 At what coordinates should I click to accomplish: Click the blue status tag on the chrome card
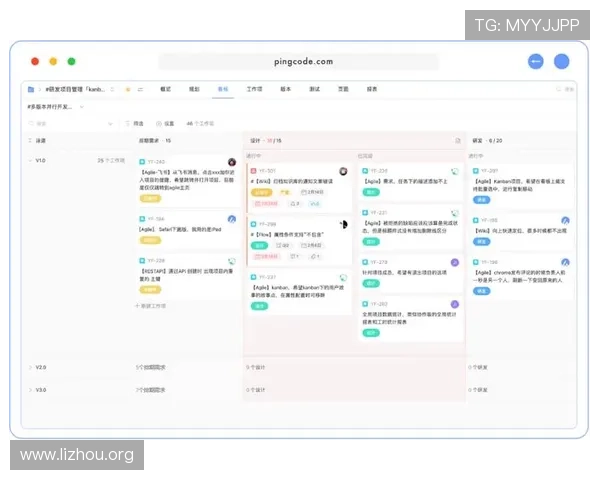point(482,291)
